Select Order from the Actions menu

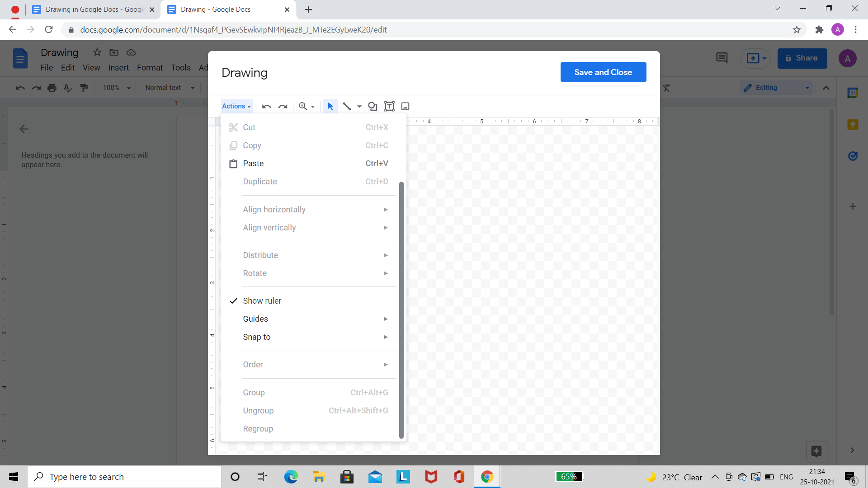click(253, 365)
